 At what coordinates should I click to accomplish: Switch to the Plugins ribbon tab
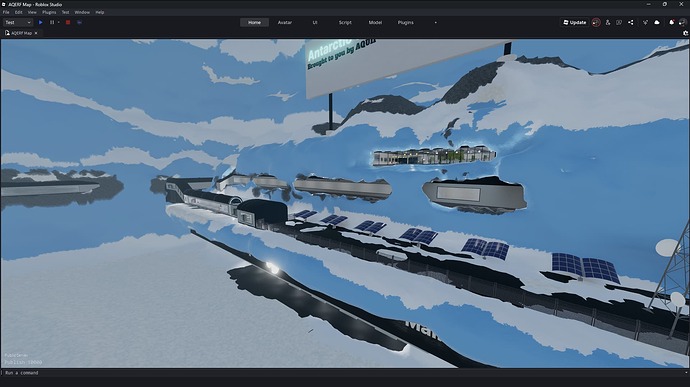pyautogui.click(x=405, y=22)
